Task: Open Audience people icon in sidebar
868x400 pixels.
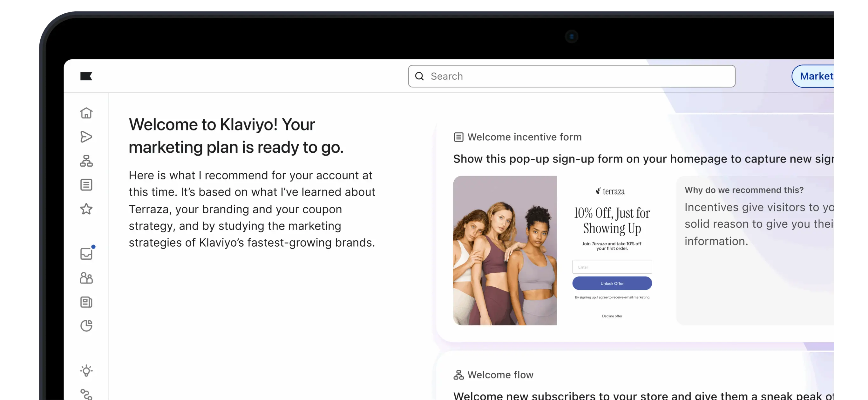Action: click(x=86, y=278)
